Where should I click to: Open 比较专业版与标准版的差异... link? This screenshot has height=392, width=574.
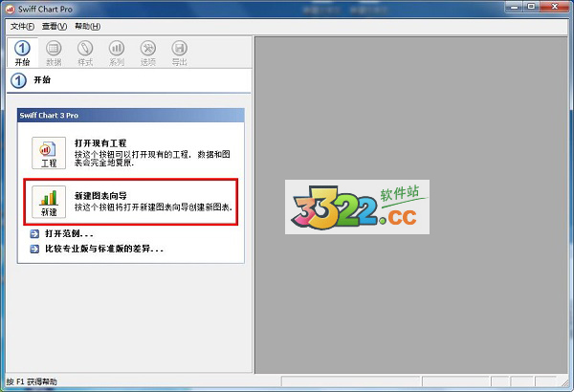(104, 249)
